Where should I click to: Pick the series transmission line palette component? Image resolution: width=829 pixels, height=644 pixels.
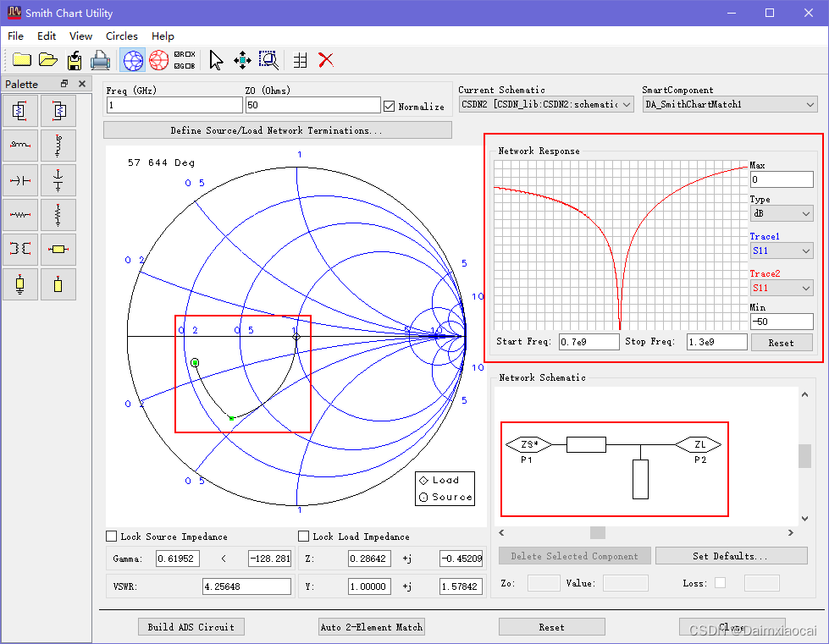58,250
